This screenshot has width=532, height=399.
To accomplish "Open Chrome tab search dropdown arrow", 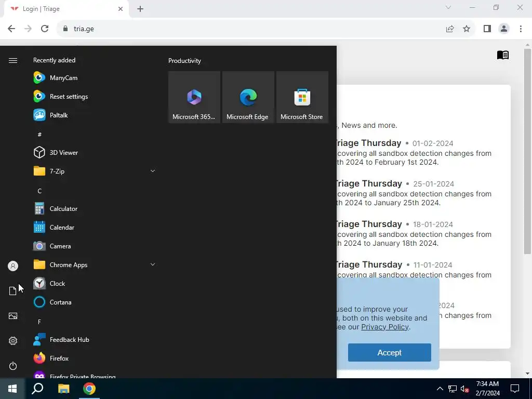I will (x=448, y=7).
